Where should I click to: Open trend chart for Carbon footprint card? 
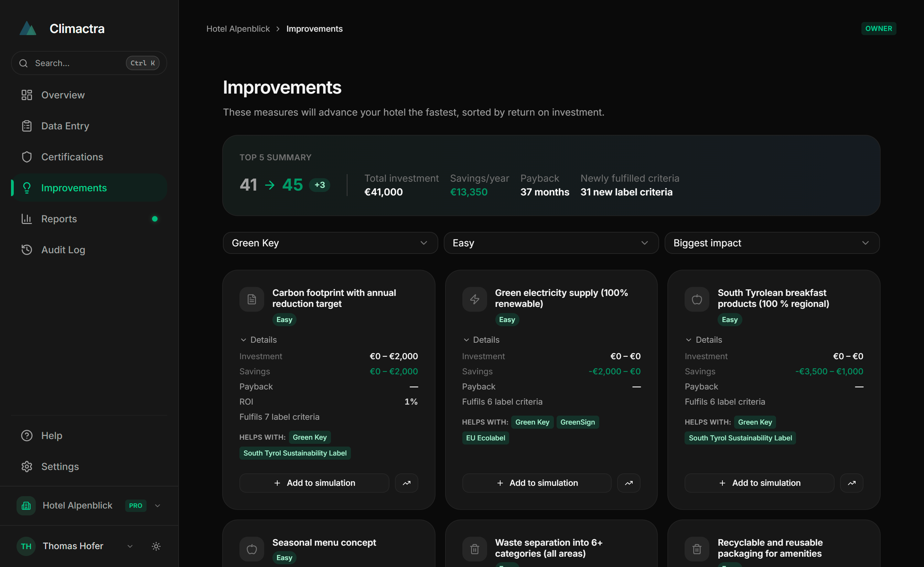(x=407, y=483)
